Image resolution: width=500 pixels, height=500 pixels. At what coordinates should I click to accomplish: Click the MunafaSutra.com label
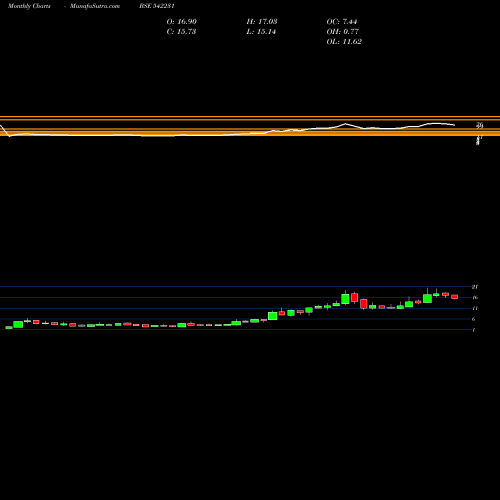(95, 6)
